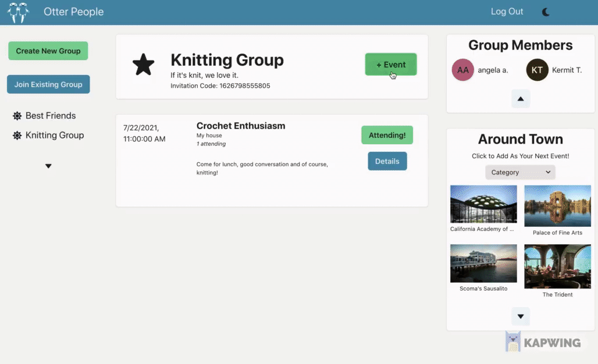Click the My house location text
This screenshot has width=598, height=364.
coord(209,135)
